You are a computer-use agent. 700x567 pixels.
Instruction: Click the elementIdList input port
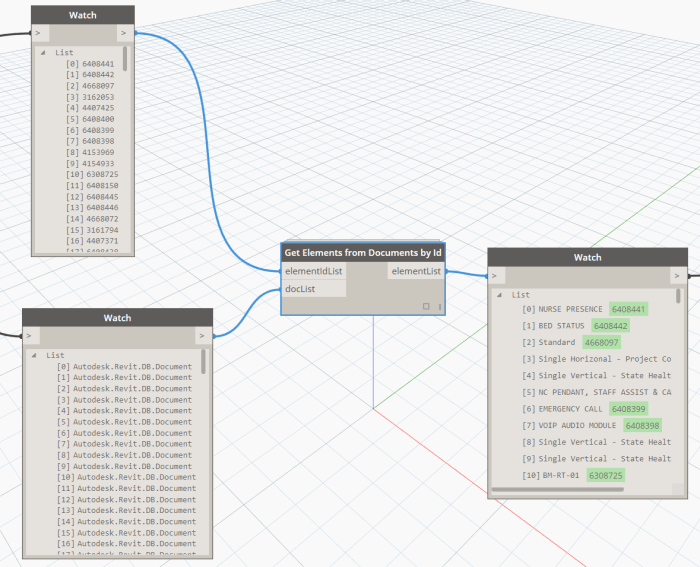coord(314,270)
